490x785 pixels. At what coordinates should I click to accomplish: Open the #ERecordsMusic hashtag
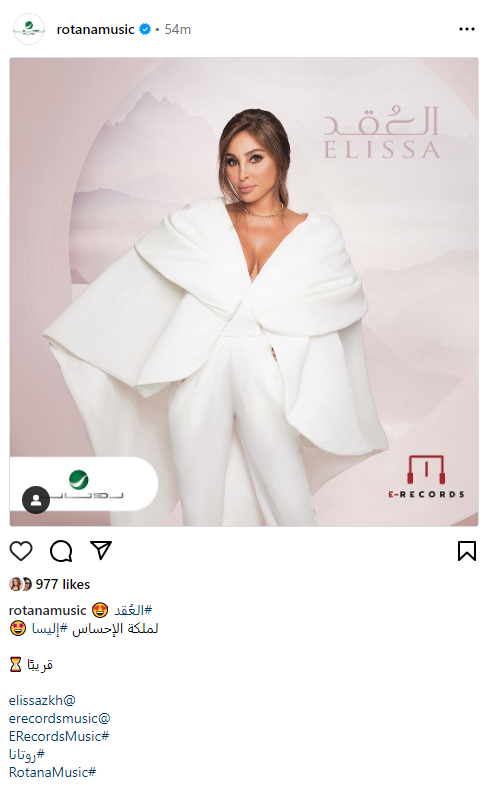tap(59, 736)
